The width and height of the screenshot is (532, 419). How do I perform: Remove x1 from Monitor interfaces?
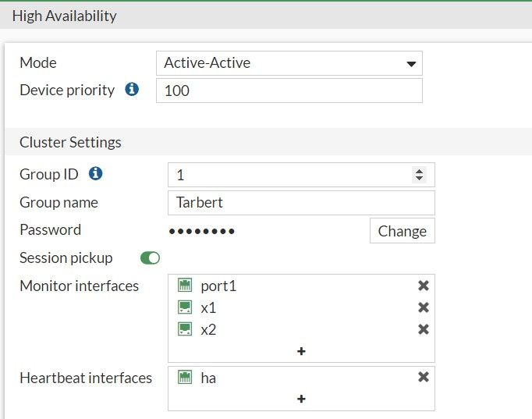[x=424, y=307]
